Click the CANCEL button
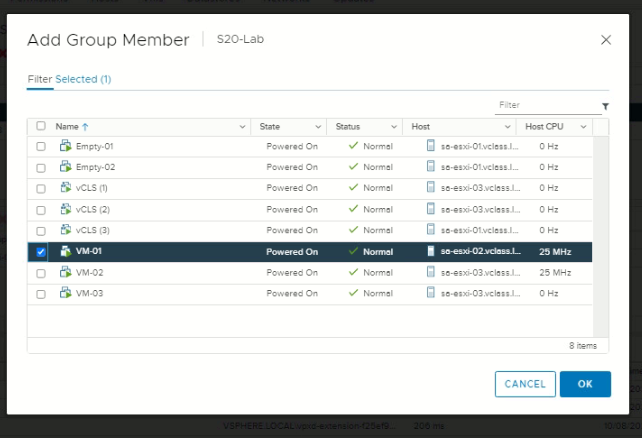642x438 pixels. (x=525, y=384)
